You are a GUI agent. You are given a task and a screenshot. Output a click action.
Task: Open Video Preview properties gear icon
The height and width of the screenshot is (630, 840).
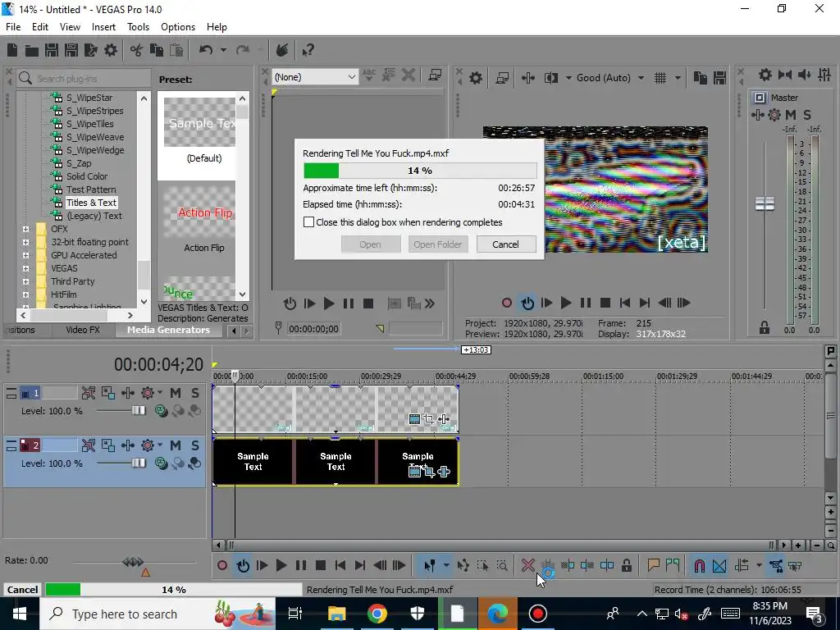point(475,78)
